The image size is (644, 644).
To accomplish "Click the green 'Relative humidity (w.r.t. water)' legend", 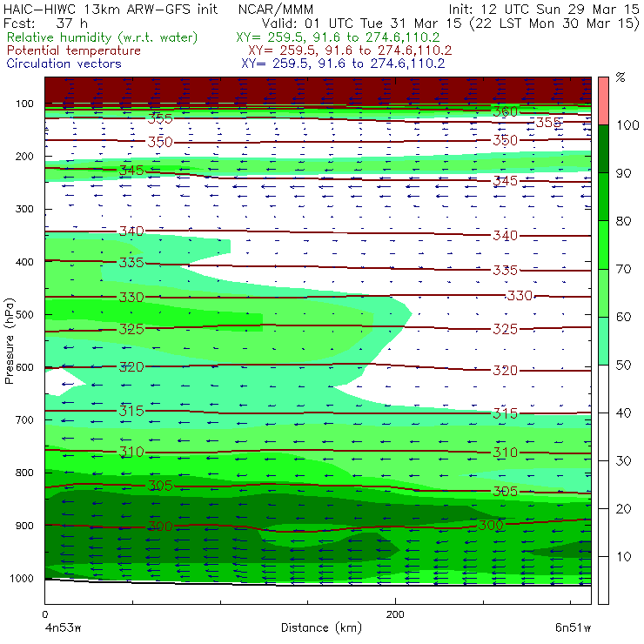I will tap(103, 37).
